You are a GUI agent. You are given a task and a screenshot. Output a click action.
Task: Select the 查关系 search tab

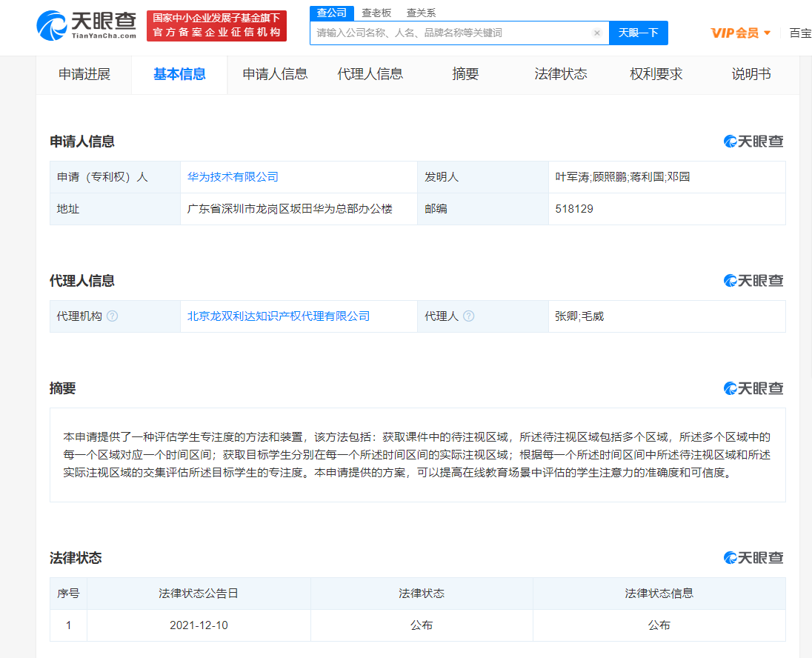click(421, 13)
